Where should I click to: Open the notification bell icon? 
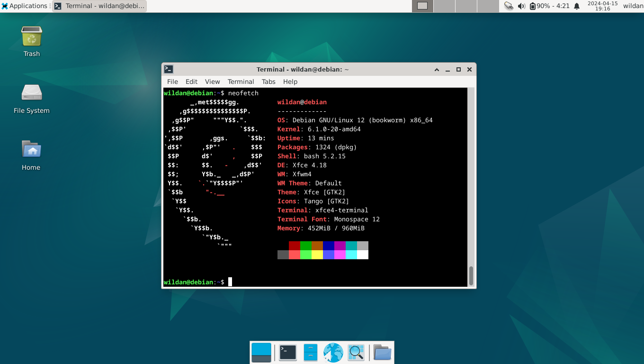coord(577,6)
